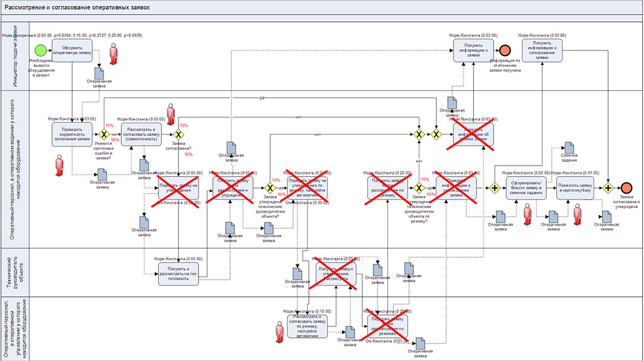Viewport: 644px width, 361px height.
Task: Select the 'Имеются критичные ошибки в заявке?' gateway
Action: click(104, 134)
